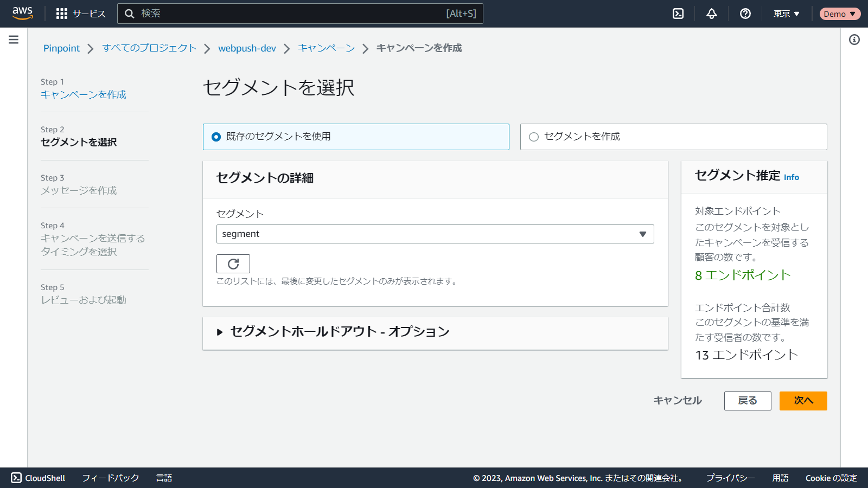Open CloudShell from the footer icon
The image size is (868, 488).
(16, 478)
